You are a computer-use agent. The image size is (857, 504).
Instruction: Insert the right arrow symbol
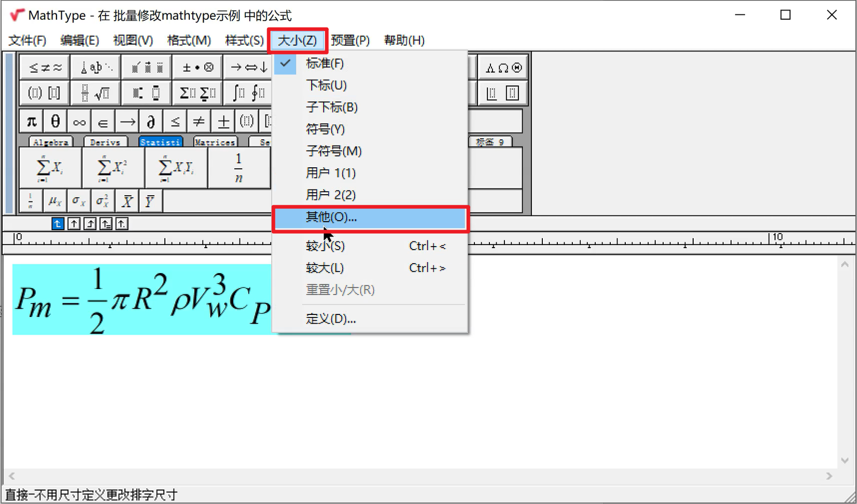tap(127, 122)
